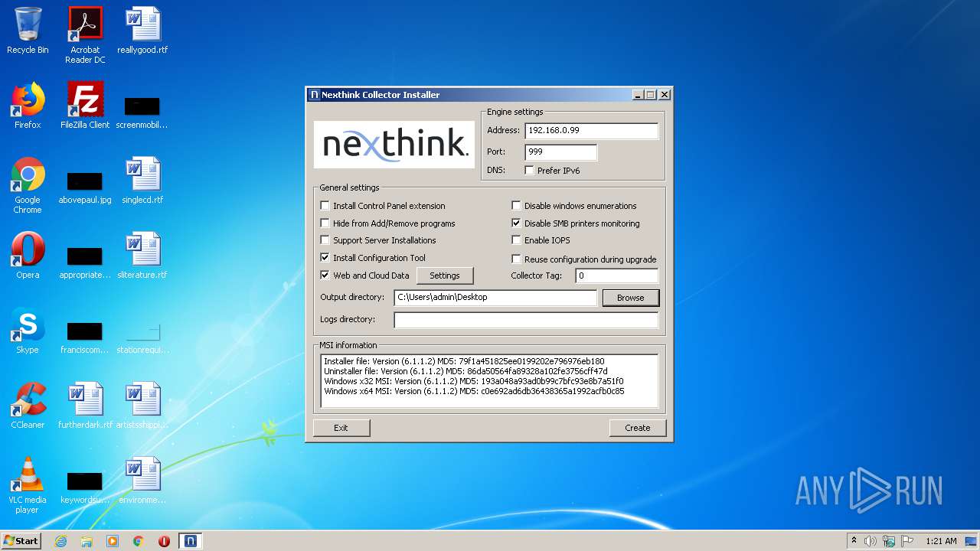This screenshot has height=551, width=980.
Task: Launch Skype desktop shortcut
Action: [28, 331]
